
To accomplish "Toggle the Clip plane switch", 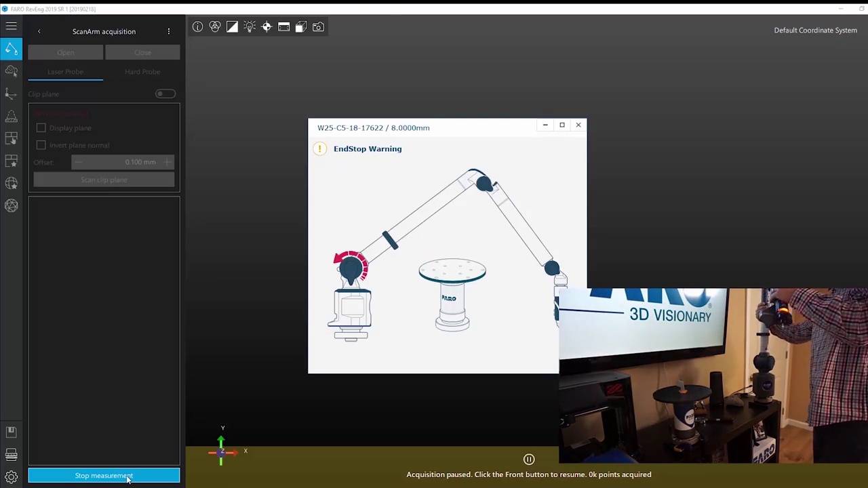I will (x=165, y=94).
